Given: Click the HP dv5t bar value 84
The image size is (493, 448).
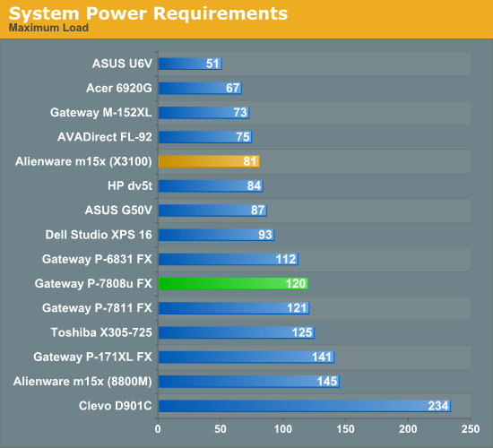Looking at the screenshot, I should point(254,185).
